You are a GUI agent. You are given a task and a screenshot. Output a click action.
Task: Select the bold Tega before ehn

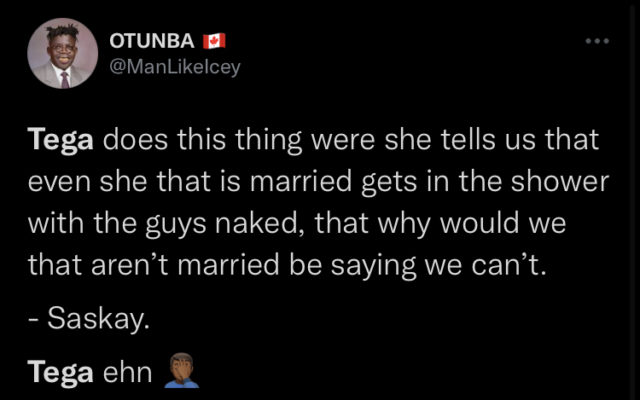[x=60, y=373]
